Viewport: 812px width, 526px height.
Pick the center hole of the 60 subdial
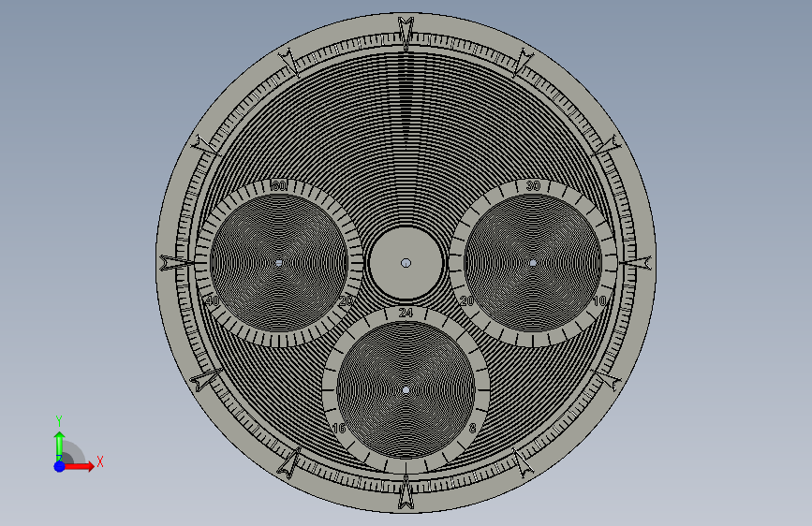pos(278,263)
